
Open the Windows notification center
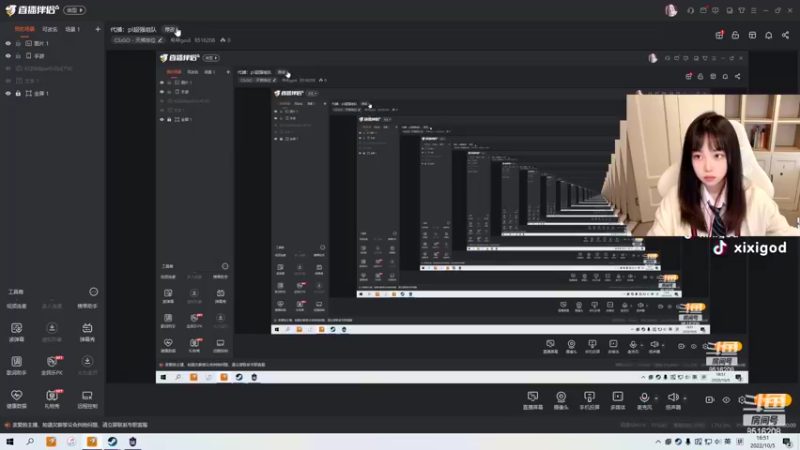787,442
